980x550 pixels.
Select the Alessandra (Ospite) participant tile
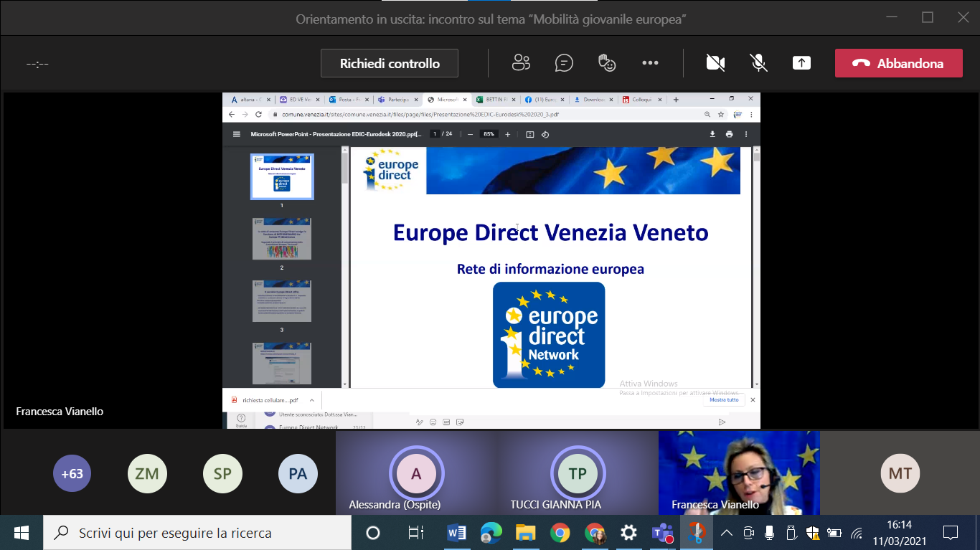click(x=416, y=473)
